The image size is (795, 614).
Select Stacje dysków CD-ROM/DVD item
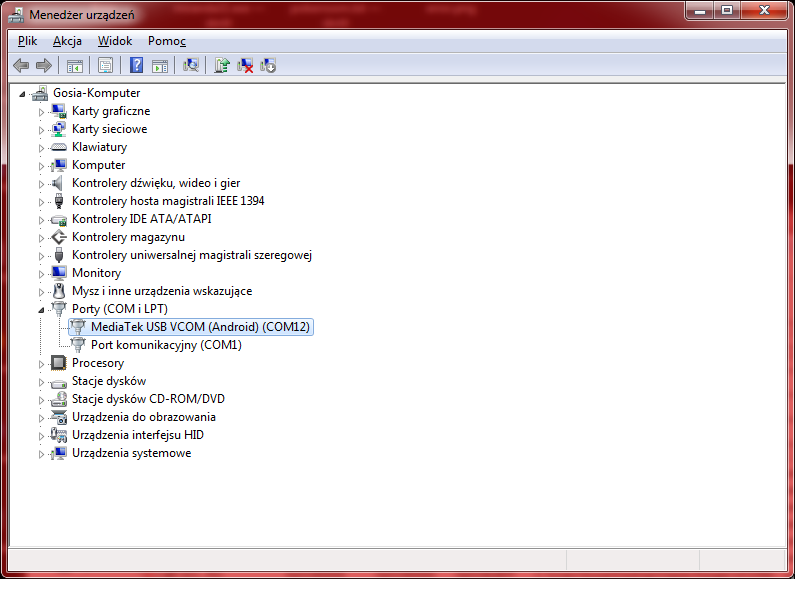(148, 399)
